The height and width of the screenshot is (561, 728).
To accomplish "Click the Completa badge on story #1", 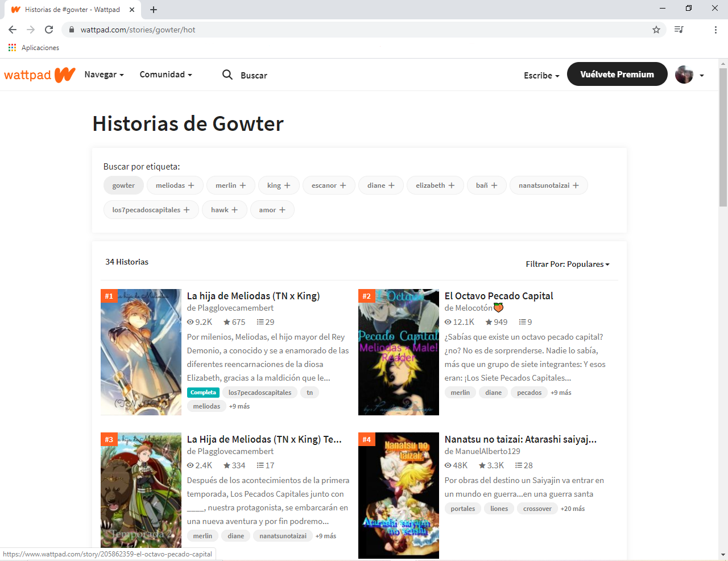I will click(203, 393).
